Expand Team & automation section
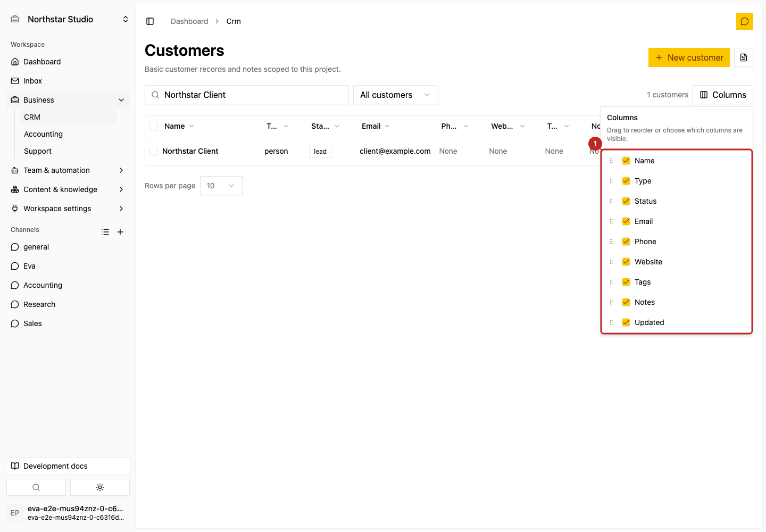The image size is (766, 532). coord(68,170)
